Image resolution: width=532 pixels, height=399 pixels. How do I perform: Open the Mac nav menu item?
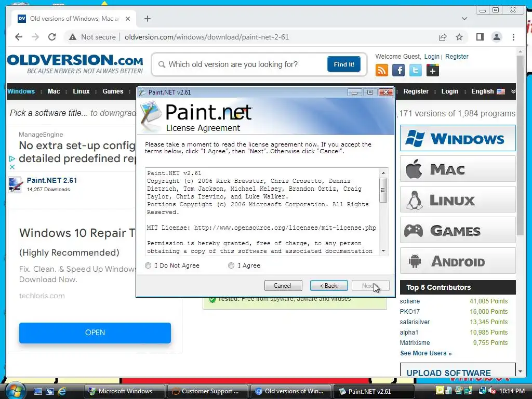[x=54, y=91]
